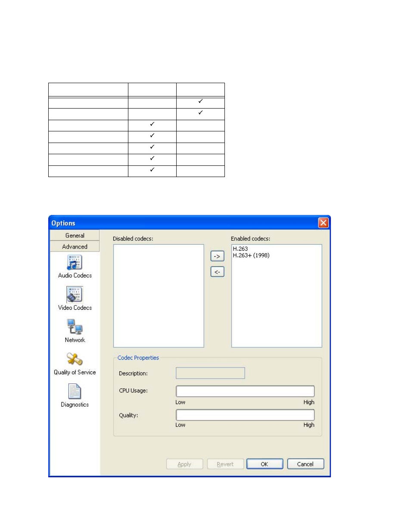Click the CPU Usage bar
Image resolution: width=411 pixels, height=532 pixels.
click(x=245, y=391)
